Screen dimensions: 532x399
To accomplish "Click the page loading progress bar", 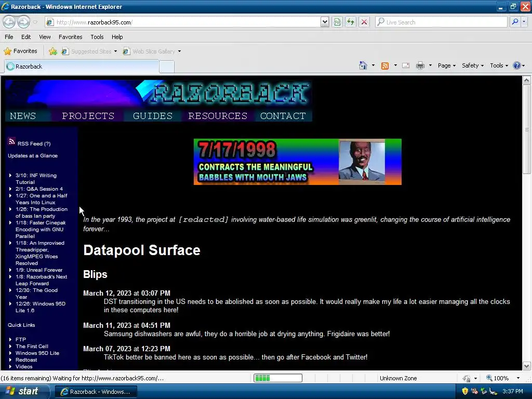I will click(x=278, y=378).
